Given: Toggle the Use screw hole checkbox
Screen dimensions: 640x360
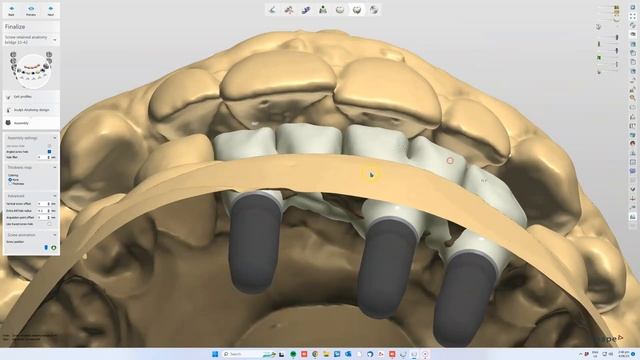Looking at the screenshot, I should [x=50, y=146].
